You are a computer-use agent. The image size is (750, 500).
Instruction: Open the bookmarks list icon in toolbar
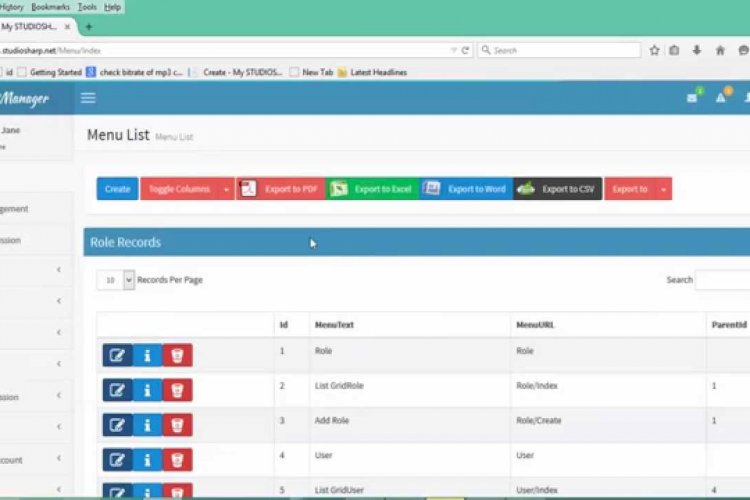coord(674,50)
